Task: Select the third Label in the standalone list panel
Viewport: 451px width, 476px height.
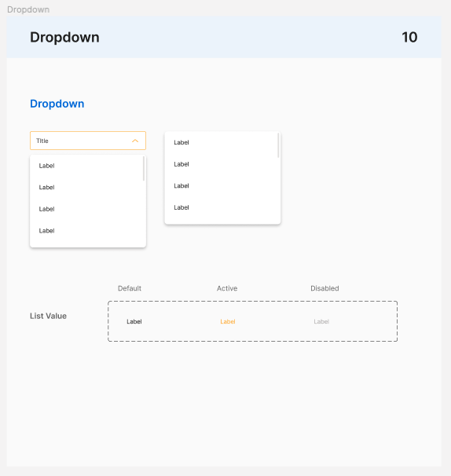Action: coord(181,186)
